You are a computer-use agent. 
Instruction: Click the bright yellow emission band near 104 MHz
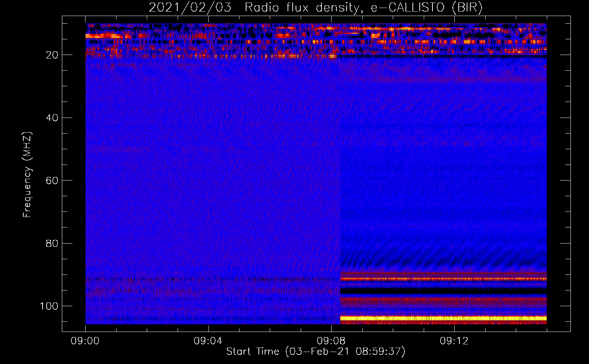tap(443, 318)
